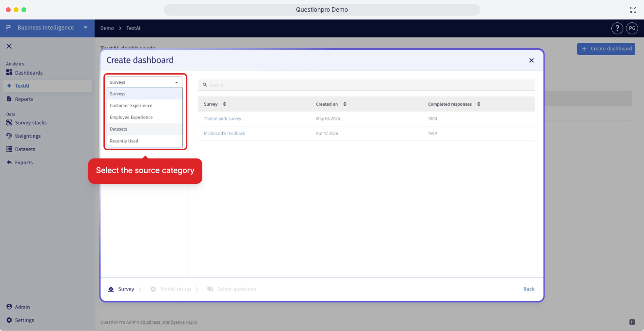Viewport: 644px width, 331px height.
Task: Click the May 04 2026 date cell
Action: (328, 119)
